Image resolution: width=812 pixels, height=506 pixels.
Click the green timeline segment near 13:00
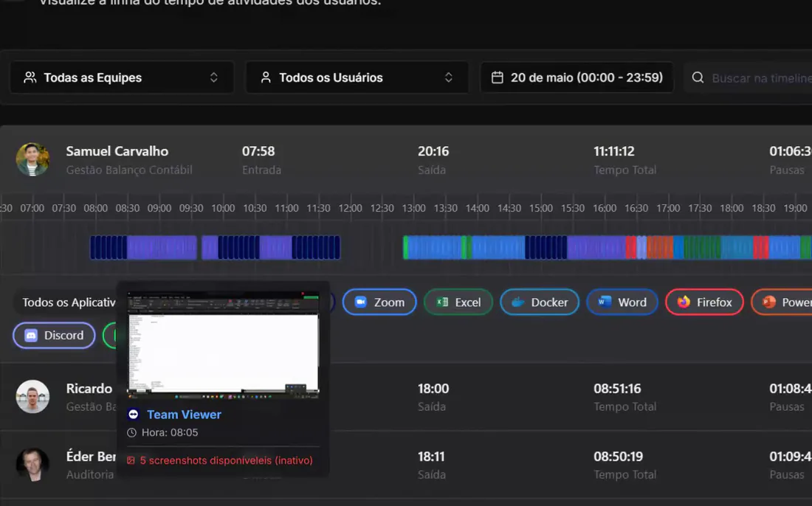coord(406,247)
